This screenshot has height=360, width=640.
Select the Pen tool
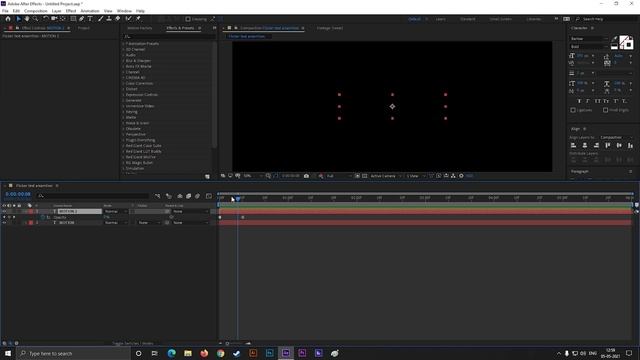point(82,19)
